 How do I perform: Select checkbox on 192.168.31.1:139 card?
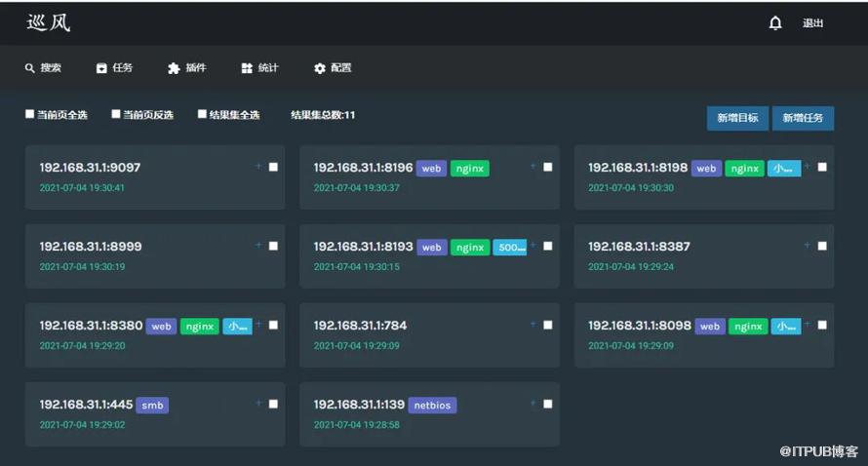[x=548, y=405]
